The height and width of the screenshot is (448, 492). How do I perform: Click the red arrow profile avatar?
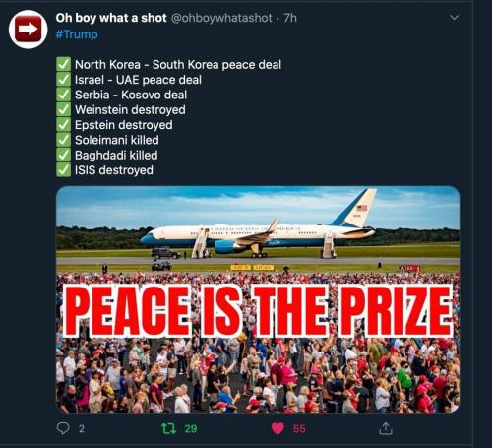click(x=29, y=30)
